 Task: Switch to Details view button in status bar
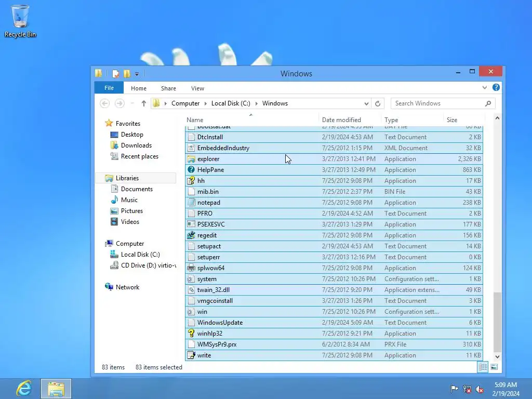483,367
